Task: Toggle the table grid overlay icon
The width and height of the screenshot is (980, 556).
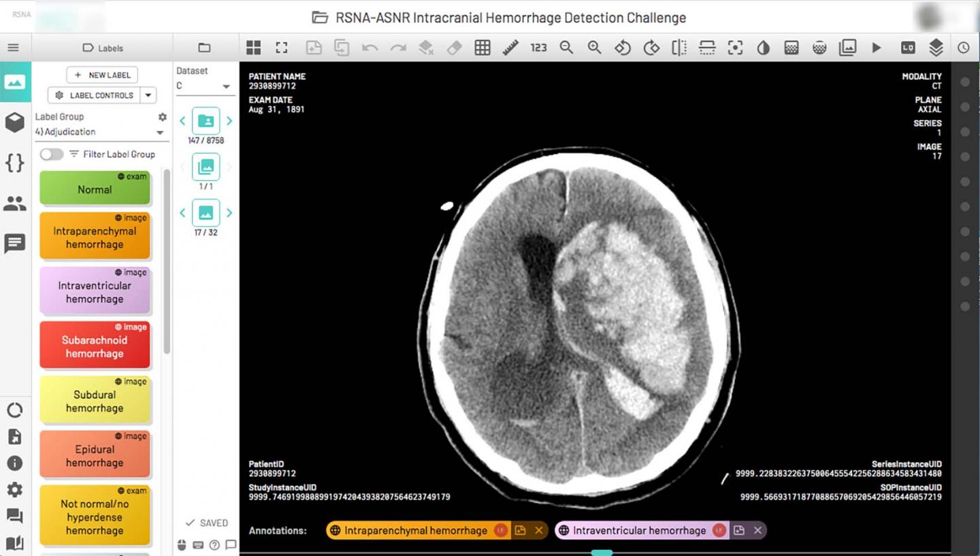Action: [483, 48]
